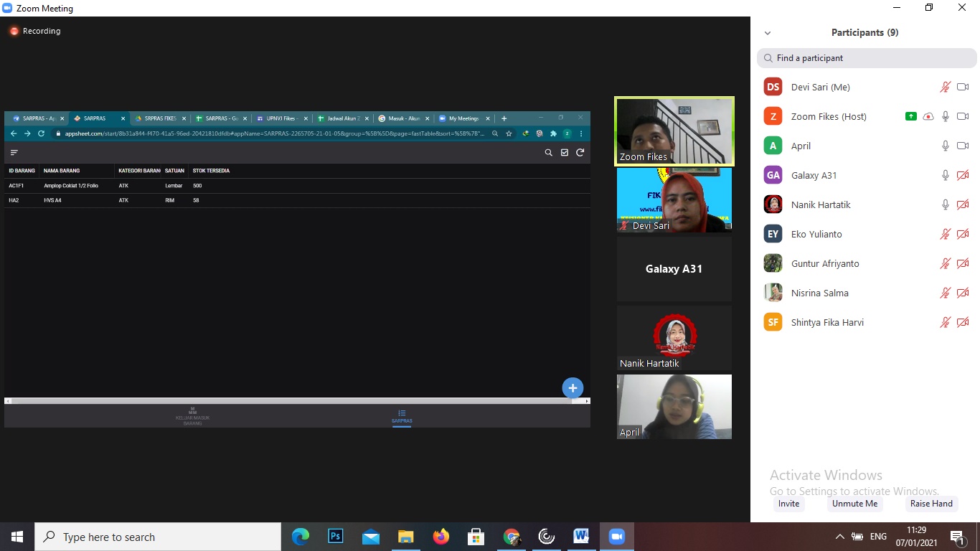Open Firefox from the taskbar
The height and width of the screenshot is (551, 980).
[x=440, y=537]
